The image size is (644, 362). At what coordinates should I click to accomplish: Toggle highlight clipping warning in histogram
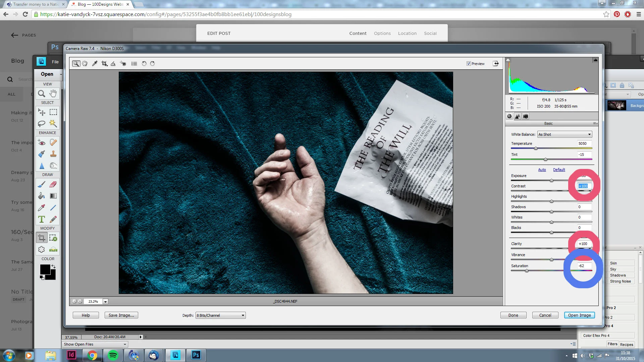tap(595, 60)
